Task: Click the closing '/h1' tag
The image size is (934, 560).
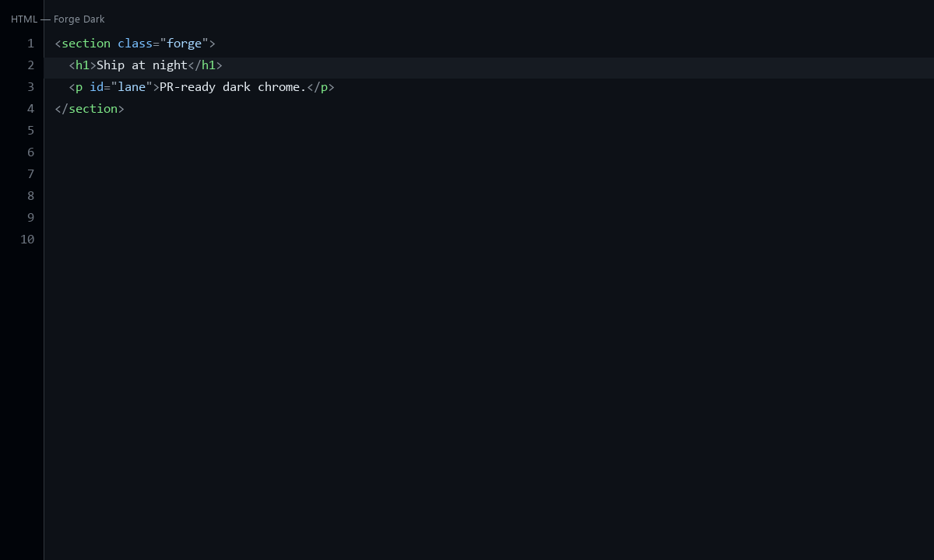Action: click(x=205, y=65)
